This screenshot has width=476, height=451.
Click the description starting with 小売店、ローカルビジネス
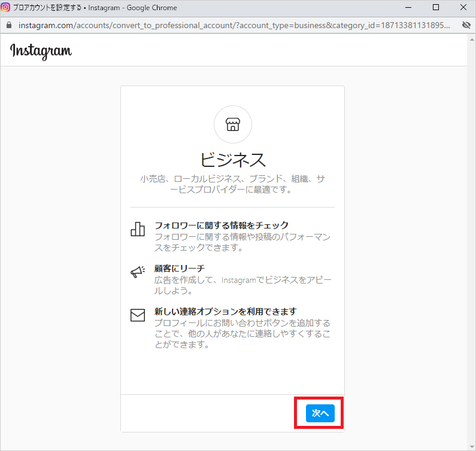(232, 184)
